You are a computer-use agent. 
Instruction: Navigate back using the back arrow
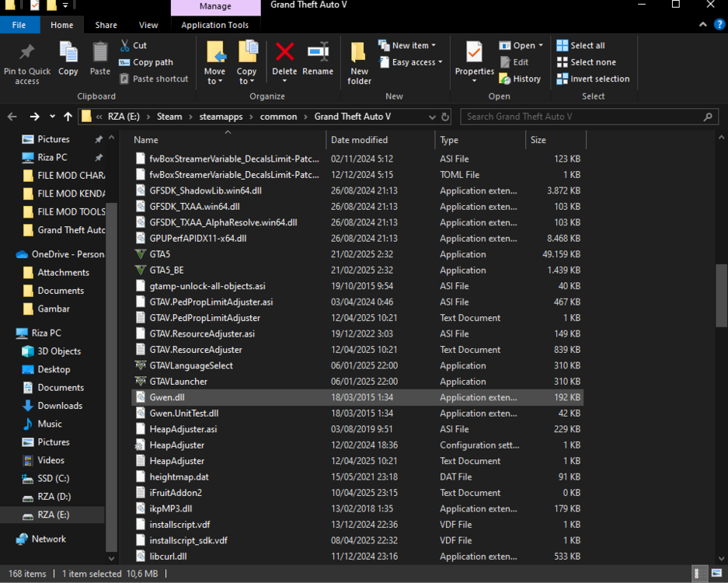coord(12,117)
